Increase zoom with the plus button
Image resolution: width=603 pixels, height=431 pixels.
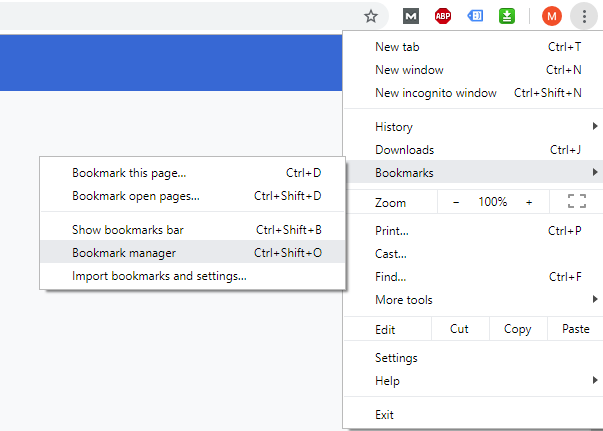tap(529, 202)
